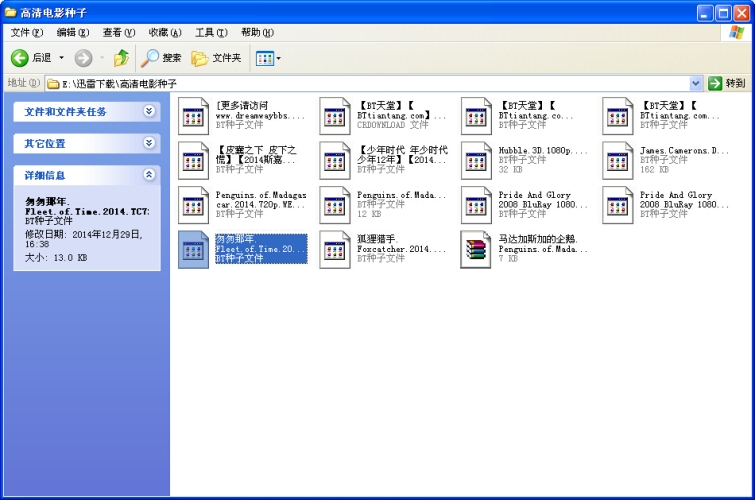Open the 查看(V) menu

tap(118, 32)
